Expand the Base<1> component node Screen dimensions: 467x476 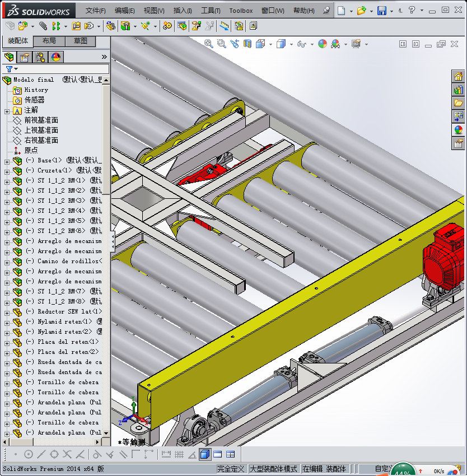pyautogui.click(x=7, y=161)
